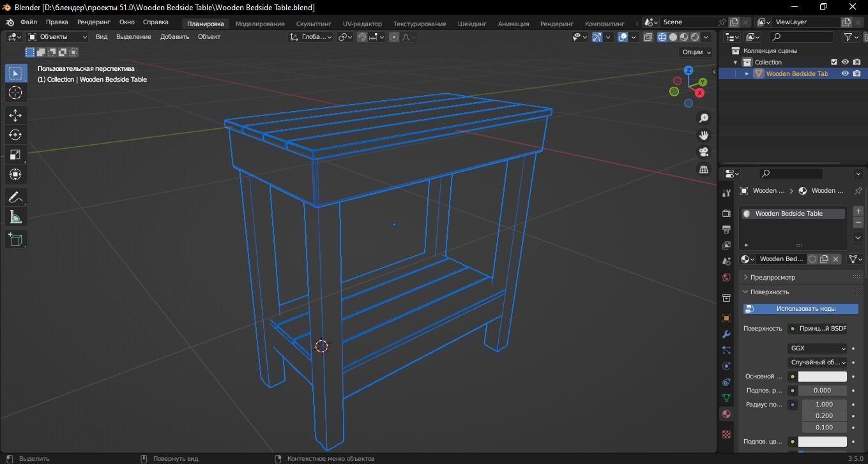868x464 pixels.
Task: Click the Blender logo menu icon
Action: [x=10, y=22]
